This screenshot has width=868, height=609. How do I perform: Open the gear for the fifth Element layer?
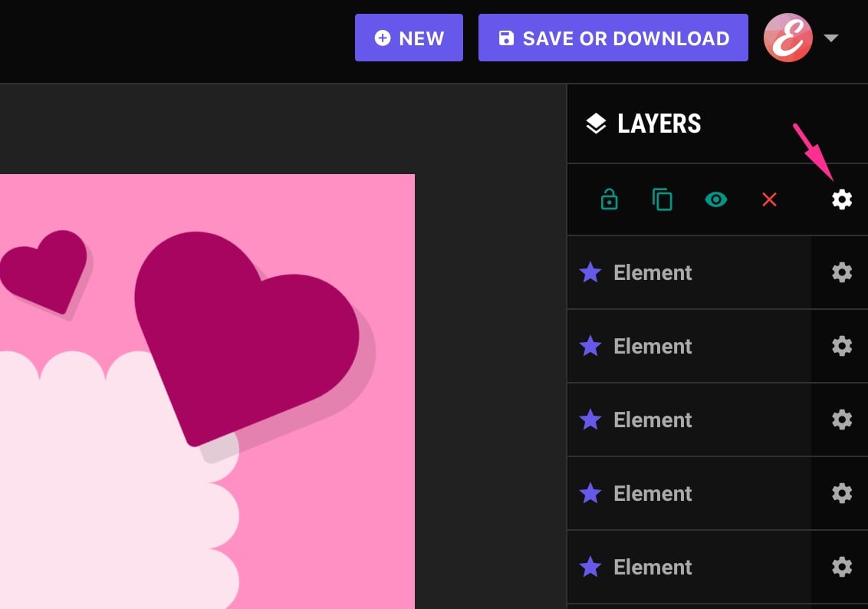[842, 567]
